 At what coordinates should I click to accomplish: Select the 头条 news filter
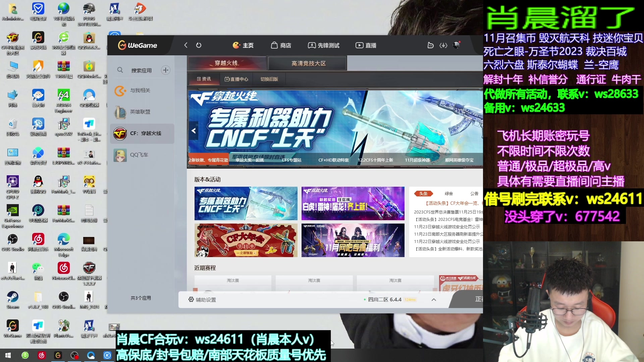(423, 193)
